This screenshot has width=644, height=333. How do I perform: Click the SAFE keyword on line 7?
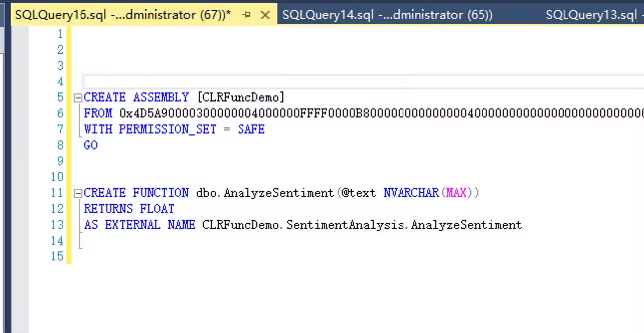251,129
